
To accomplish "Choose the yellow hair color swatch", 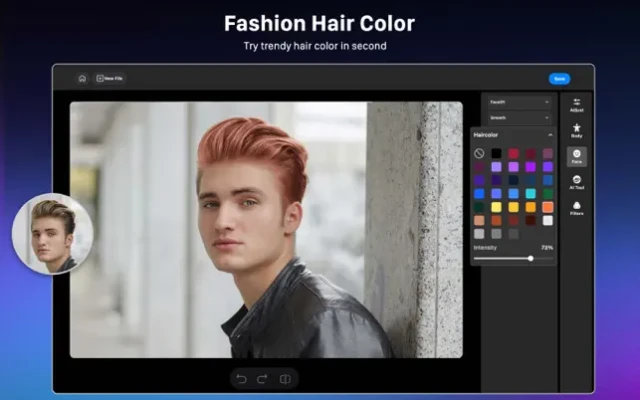I will point(496,207).
